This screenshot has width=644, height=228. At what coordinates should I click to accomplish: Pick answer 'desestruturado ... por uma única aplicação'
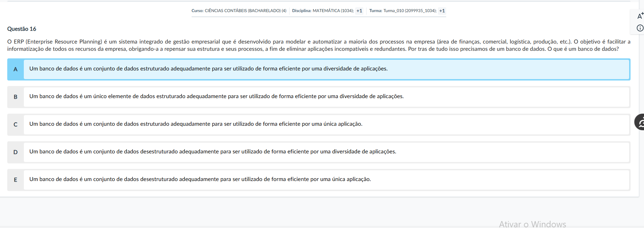point(200,179)
